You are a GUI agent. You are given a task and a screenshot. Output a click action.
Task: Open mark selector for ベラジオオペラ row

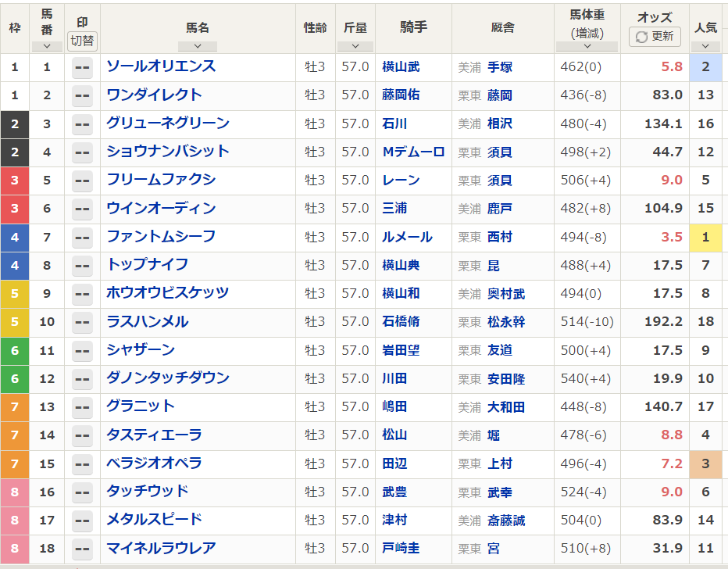point(82,464)
